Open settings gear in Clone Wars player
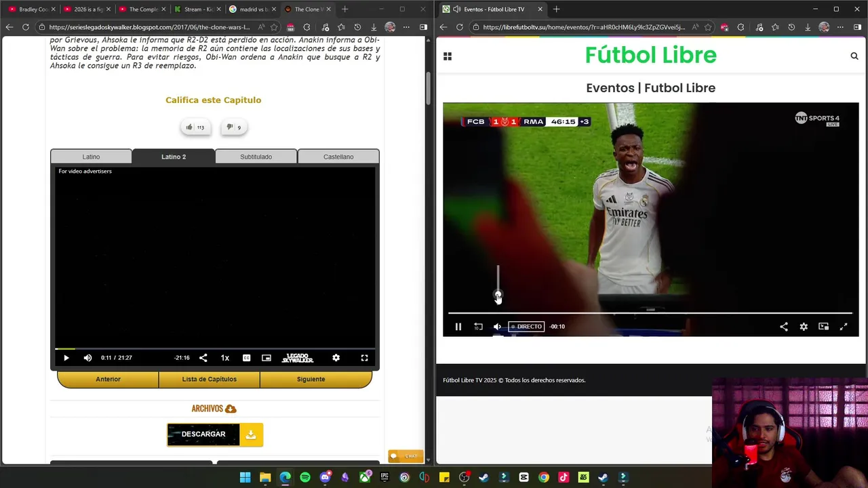The width and height of the screenshot is (868, 488). (336, 358)
